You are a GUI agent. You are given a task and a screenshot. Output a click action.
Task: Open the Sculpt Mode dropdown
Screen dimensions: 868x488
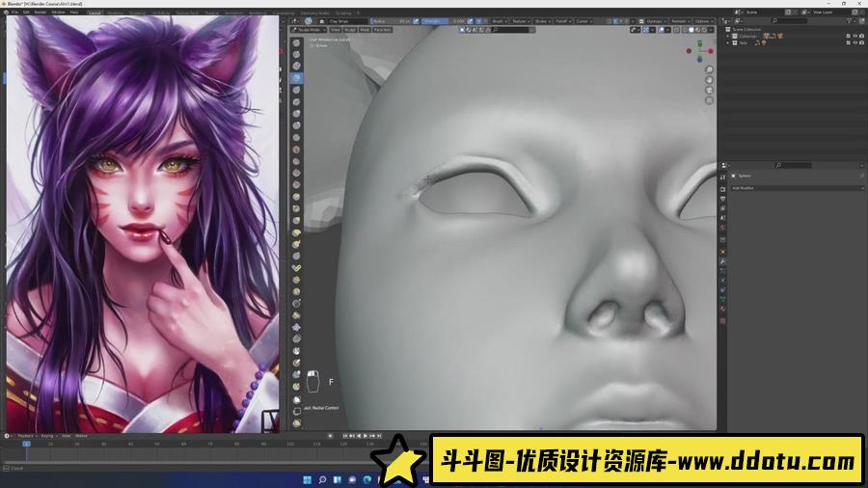(308, 29)
